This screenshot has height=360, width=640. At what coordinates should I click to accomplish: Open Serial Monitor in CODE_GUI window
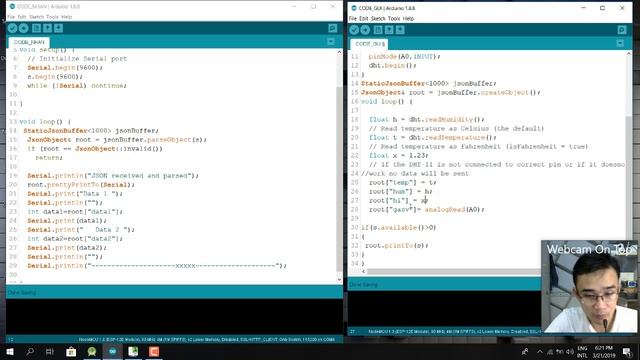click(x=622, y=30)
